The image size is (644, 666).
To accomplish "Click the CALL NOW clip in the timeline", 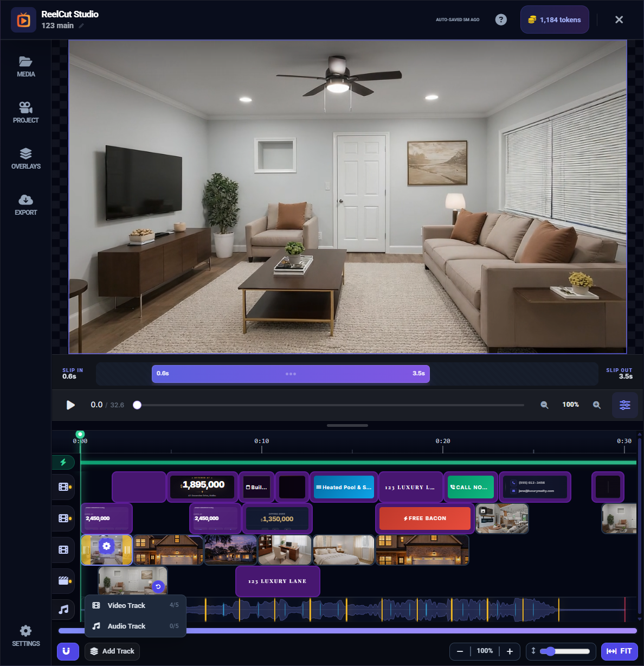I will [471, 487].
